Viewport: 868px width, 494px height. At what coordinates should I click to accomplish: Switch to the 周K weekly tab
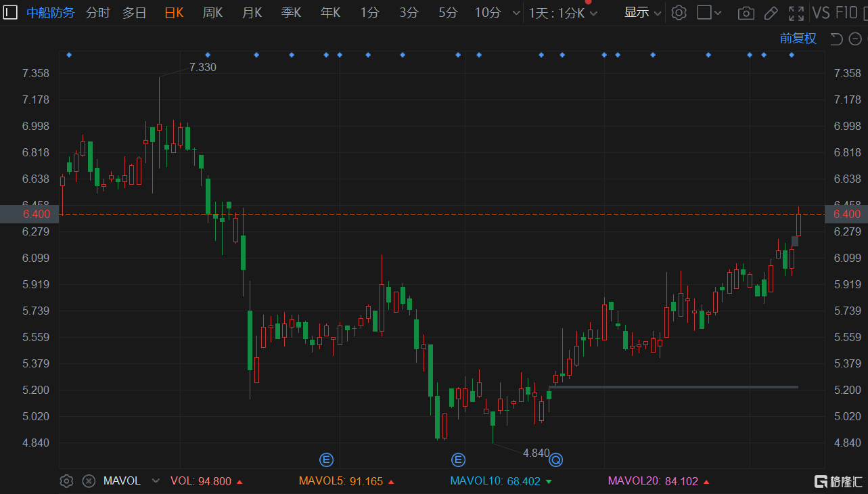pyautogui.click(x=212, y=13)
